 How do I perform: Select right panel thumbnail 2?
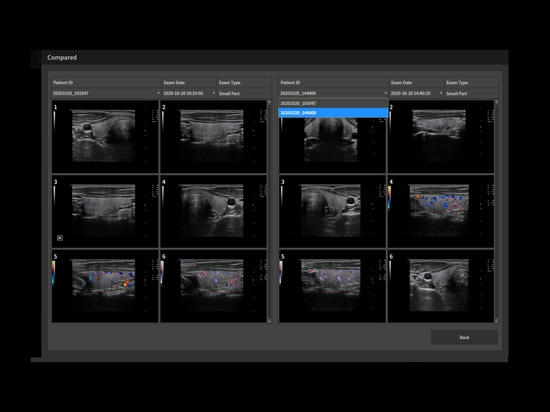pos(441,137)
